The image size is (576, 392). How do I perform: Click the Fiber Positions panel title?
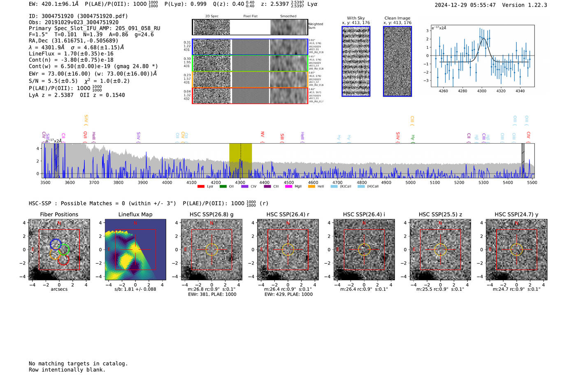click(x=59, y=214)
